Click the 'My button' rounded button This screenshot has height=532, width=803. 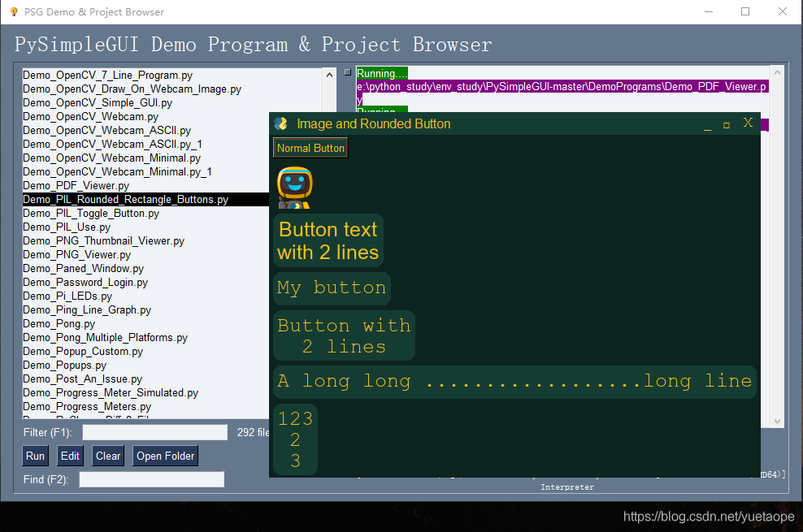[x=332, y=288]
